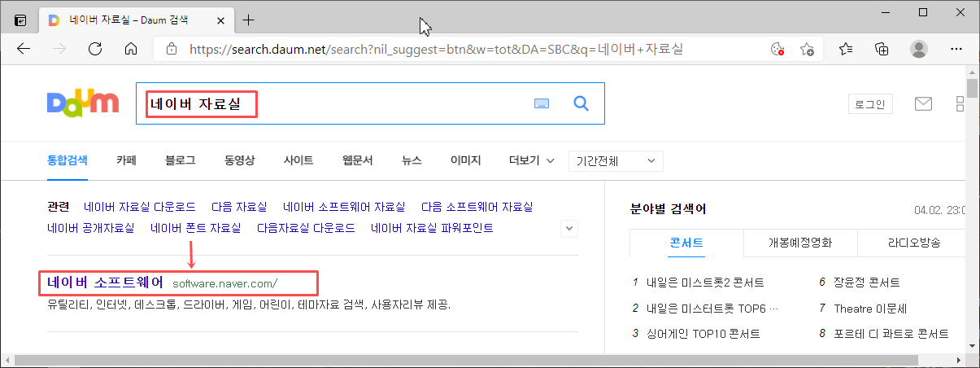The image size is (980, 368).
Task: Add this page to favorites star icon
Action: coord(807,49)
